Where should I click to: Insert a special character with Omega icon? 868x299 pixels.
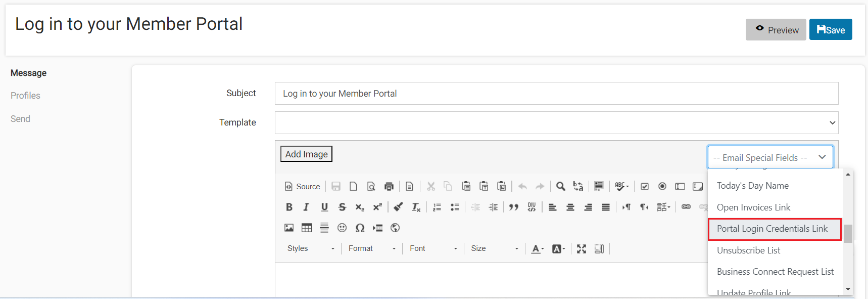coord(360,228)
